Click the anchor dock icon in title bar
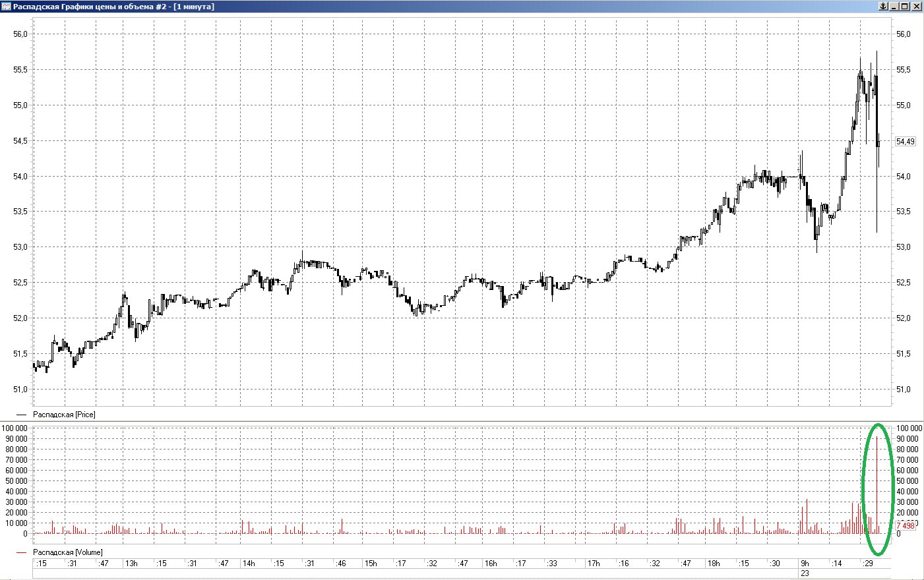 (x=882, y=7)
